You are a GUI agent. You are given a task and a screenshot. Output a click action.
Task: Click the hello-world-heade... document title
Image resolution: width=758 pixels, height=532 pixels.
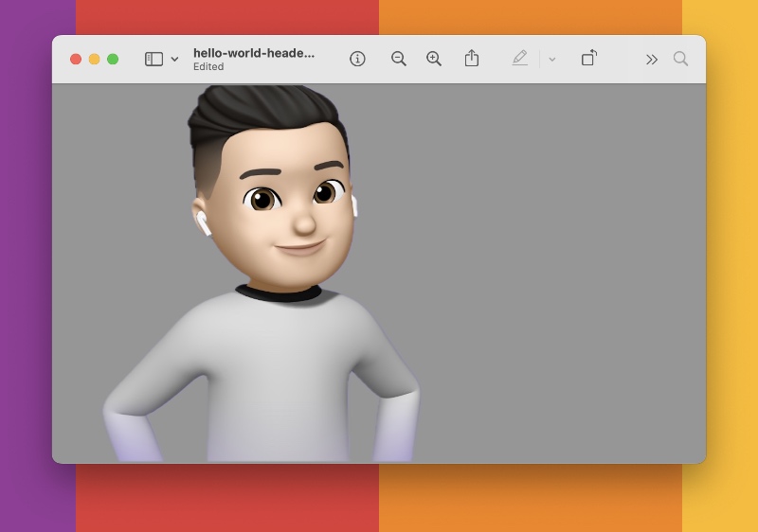pos(253,53)
